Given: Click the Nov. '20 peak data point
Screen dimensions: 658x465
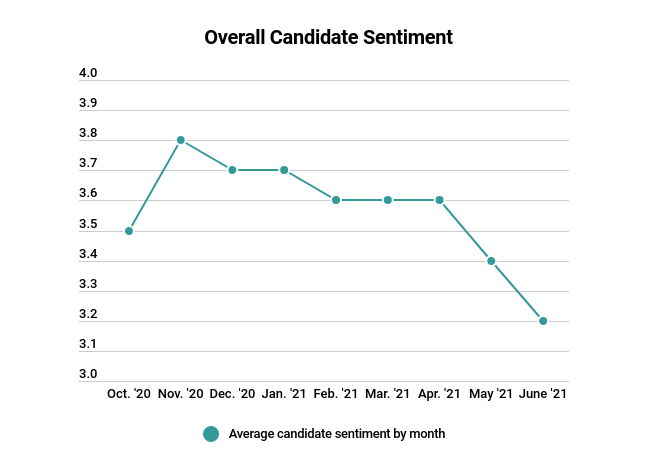Looking at the screenshot, I should point(181,140).
